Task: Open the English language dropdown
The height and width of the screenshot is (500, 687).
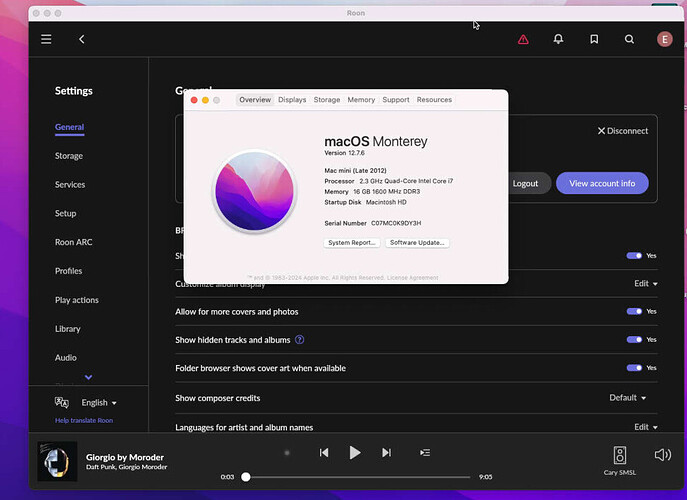Action: click(x=99, y=402)
